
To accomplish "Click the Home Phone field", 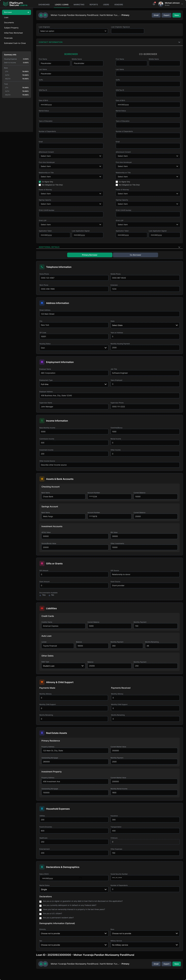I will 74,278.
